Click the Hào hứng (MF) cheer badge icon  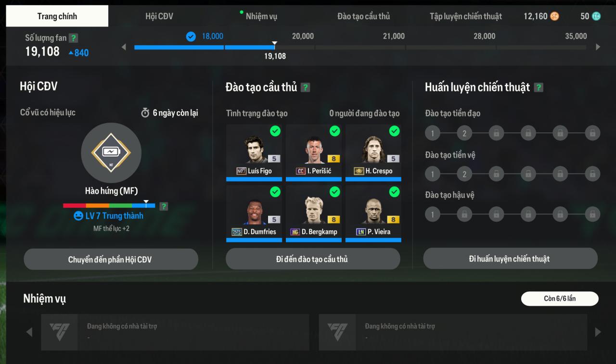pyautogui.click(x=111, y=152)
